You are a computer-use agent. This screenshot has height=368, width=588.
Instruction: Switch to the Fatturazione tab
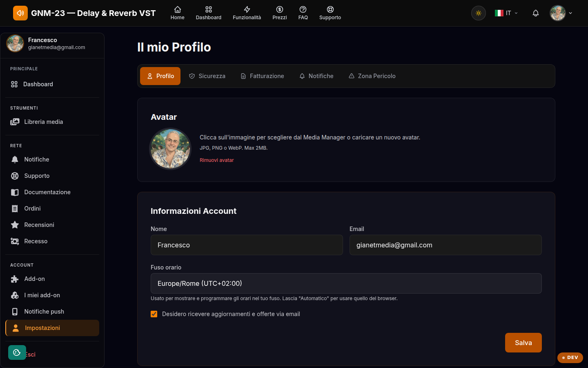pos(262,76)
